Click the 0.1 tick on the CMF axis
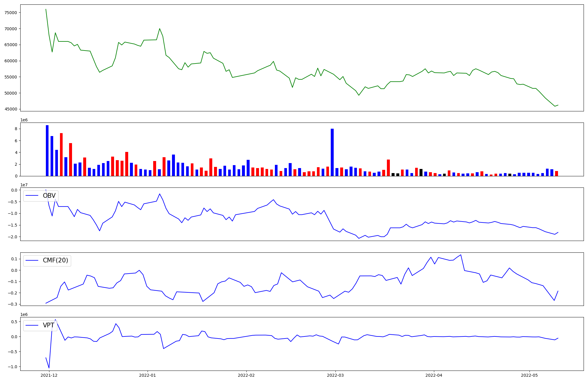 pos(14,259)
